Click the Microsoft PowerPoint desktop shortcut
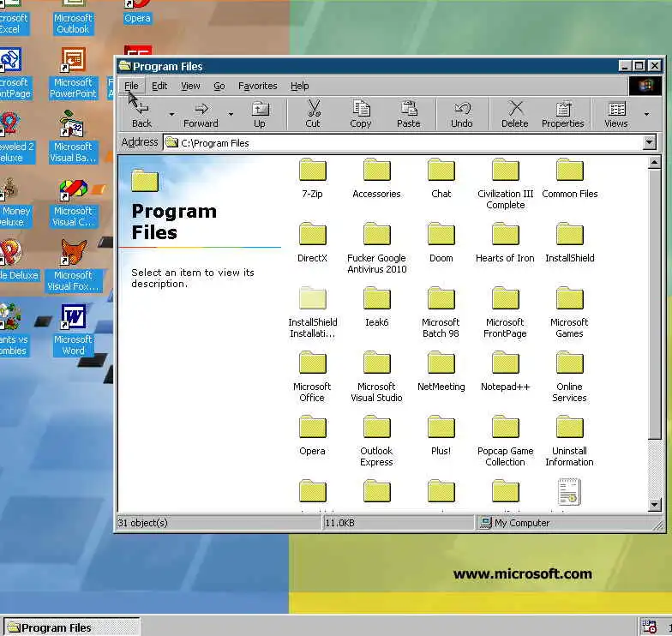This screenshot has width=672, height=636. pyautogui.click(x=73, y=74)
